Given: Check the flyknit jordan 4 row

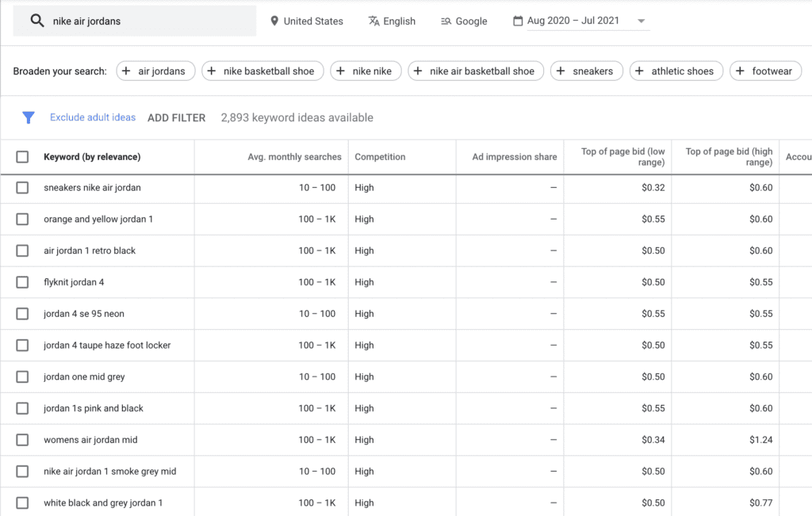Looking at the screenshot, I should [x=22, y=282].
